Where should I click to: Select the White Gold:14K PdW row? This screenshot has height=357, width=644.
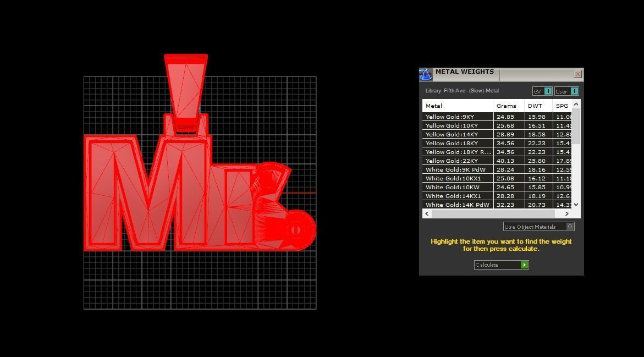(497, 205)
